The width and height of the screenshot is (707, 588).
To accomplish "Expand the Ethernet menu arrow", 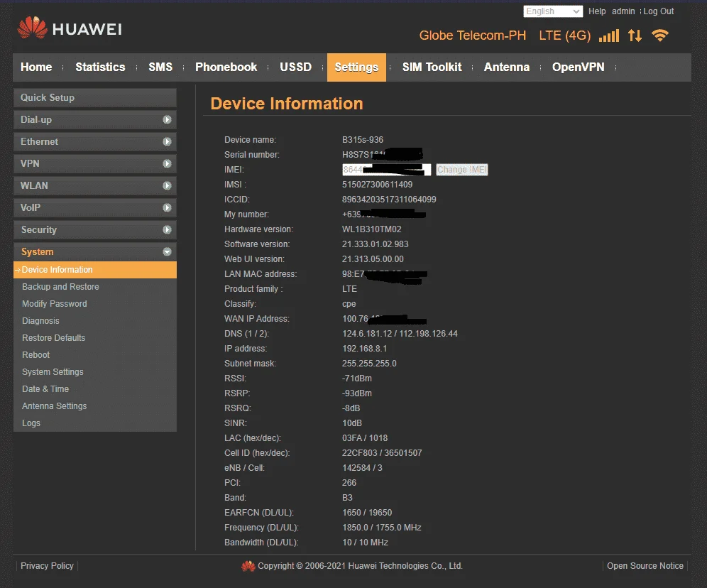I will 167,141.
